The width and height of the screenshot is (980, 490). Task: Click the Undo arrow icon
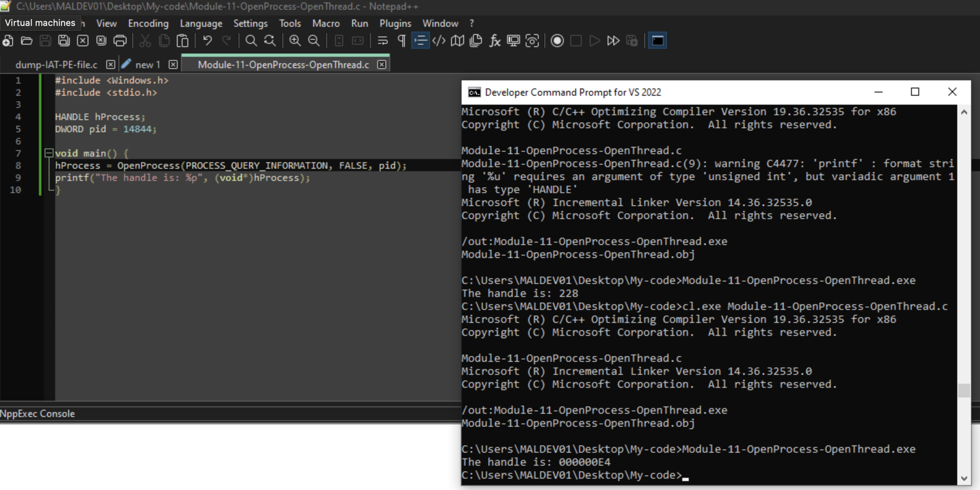click(207, 41)
